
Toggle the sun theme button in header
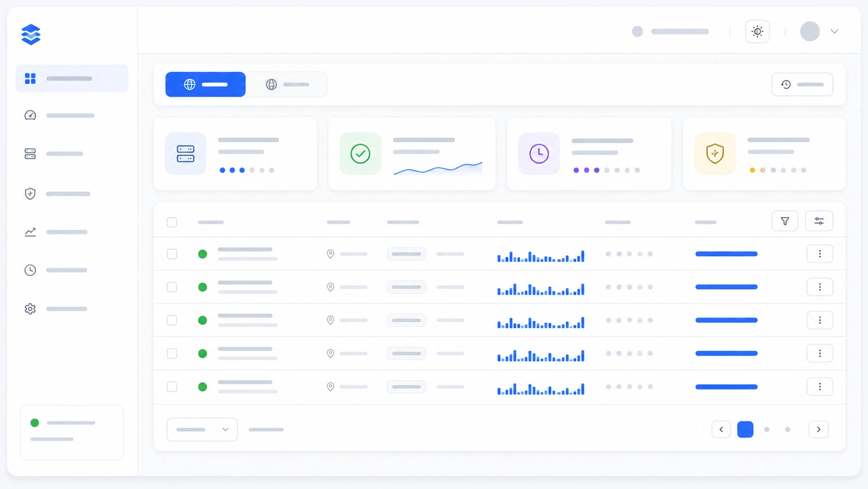click(757, 31)
